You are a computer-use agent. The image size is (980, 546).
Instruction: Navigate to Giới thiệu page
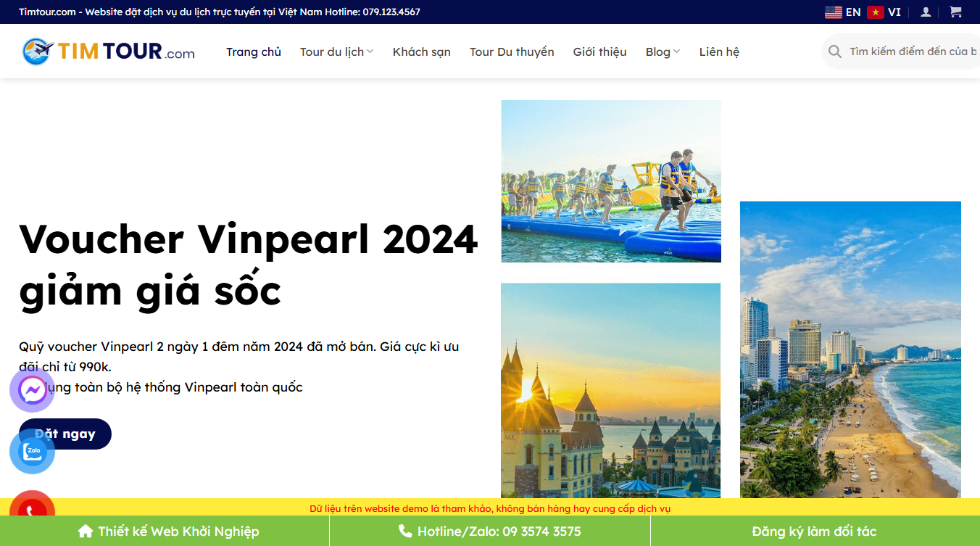coord(599,51)
